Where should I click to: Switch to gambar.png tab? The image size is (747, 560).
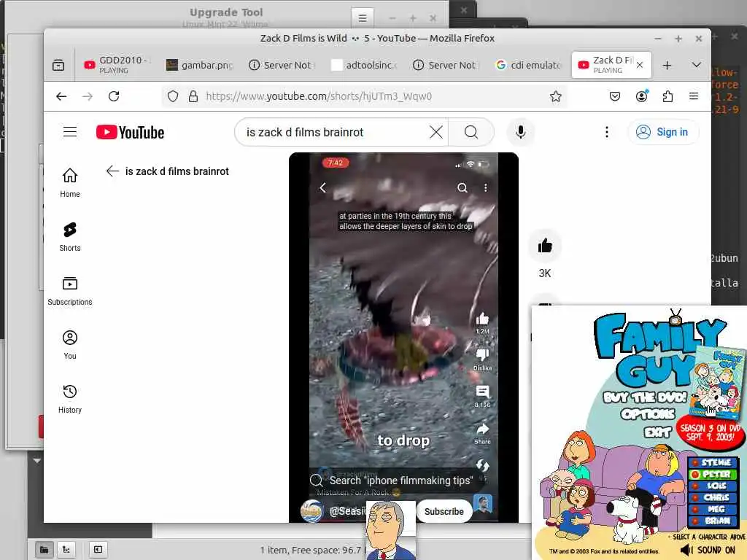(x=200, y=65)
